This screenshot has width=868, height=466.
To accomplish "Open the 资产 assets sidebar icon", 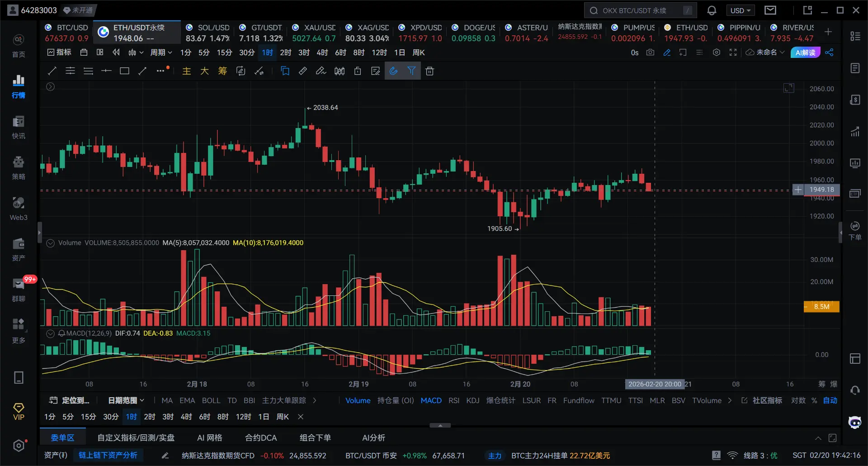I will coord(19,249).
